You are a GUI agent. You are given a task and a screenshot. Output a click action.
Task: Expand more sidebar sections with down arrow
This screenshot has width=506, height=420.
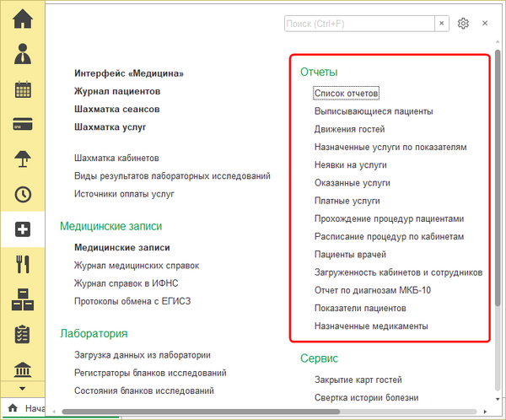tap(22, 389)
